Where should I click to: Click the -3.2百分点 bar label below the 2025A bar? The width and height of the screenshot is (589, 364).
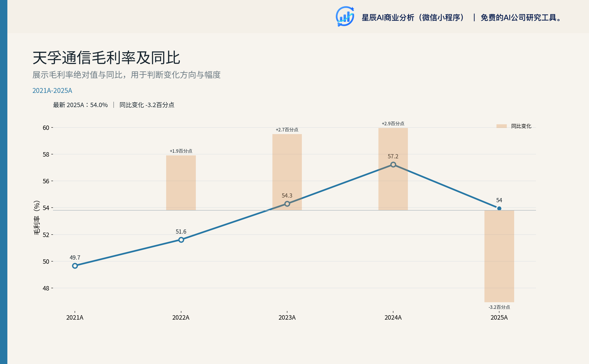click(499, 307)
